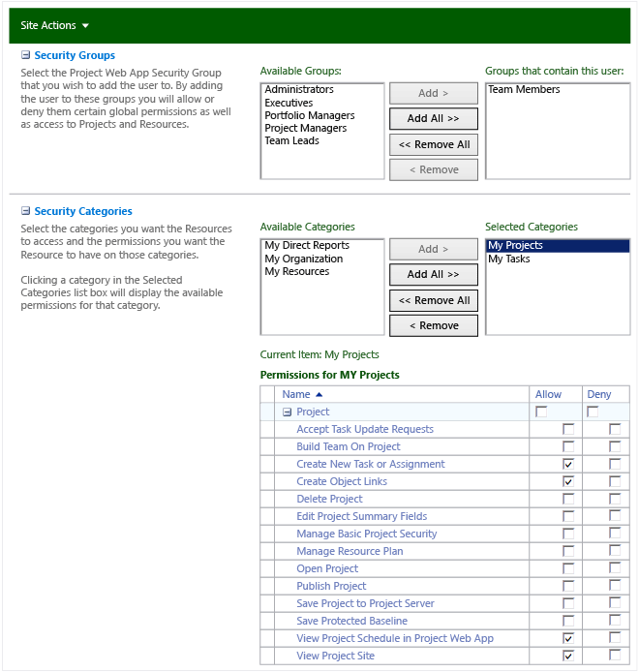Click < Remove button for Security Groups
This screenshot has width=639, height=672.
click(434, 169)
